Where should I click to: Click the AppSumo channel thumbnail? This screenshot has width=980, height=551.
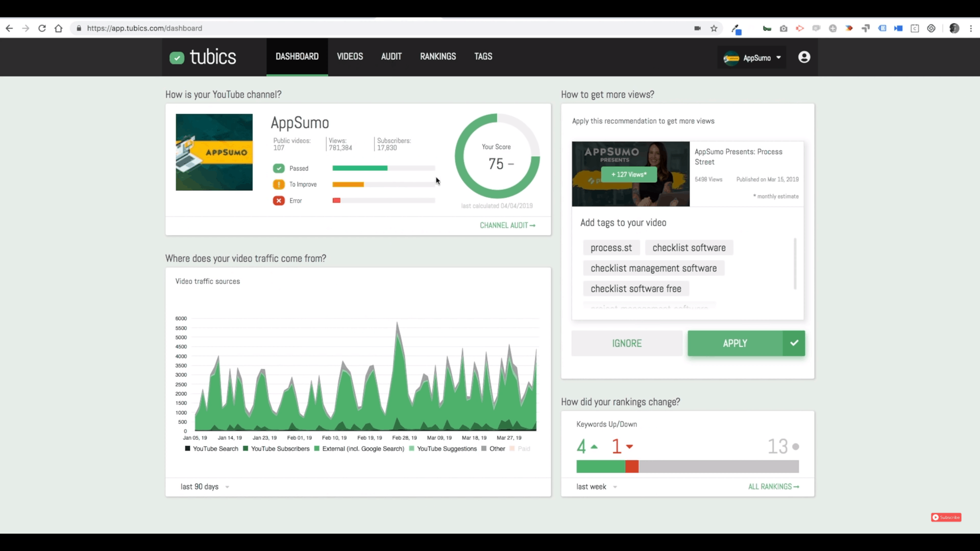click(x=214, y=152)
